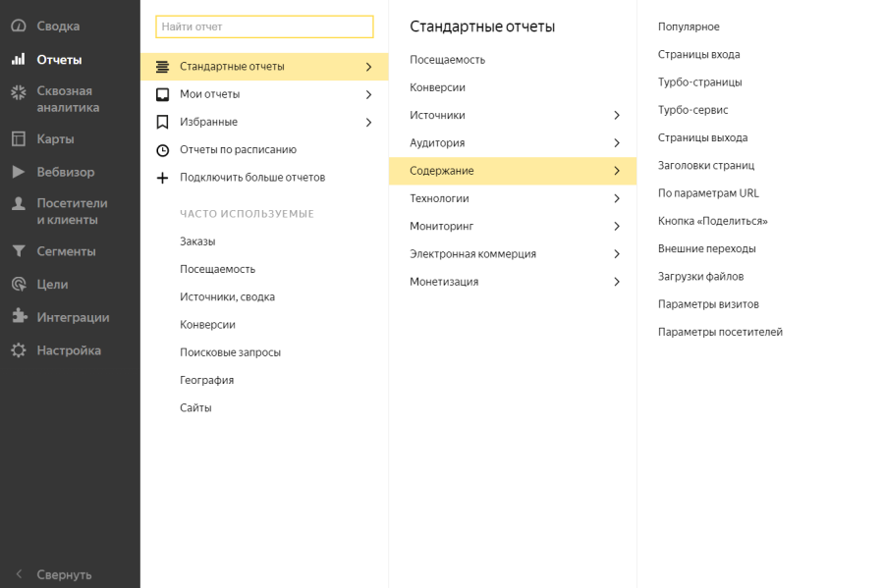Click Подключить больше отчетов

point(252,178)
